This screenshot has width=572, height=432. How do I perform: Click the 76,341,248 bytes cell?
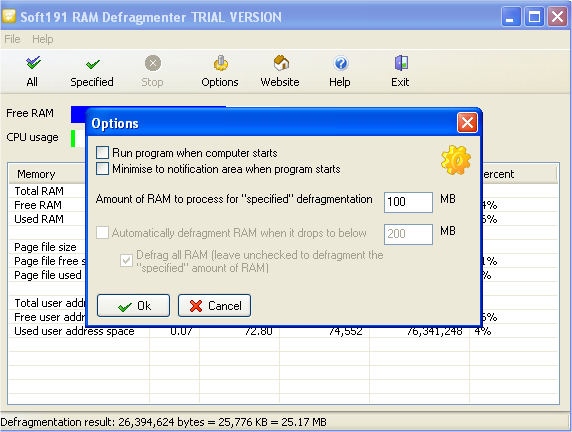pos(435,332)
